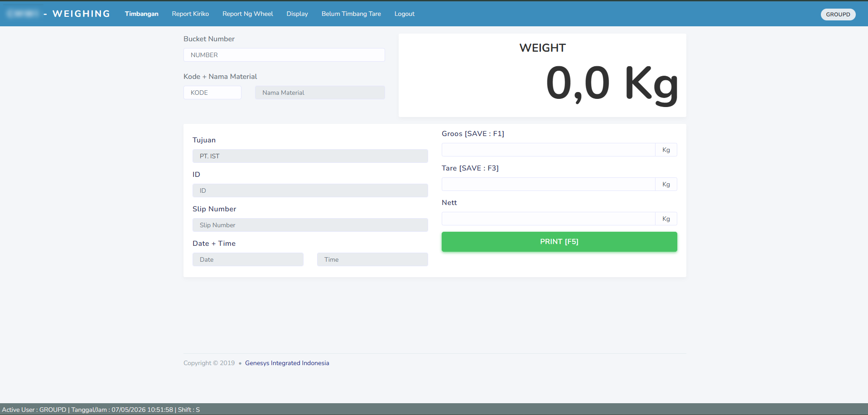868x415 pixels.
Task: Open Belum Timbang Tare page
Action: coord(351,14)
